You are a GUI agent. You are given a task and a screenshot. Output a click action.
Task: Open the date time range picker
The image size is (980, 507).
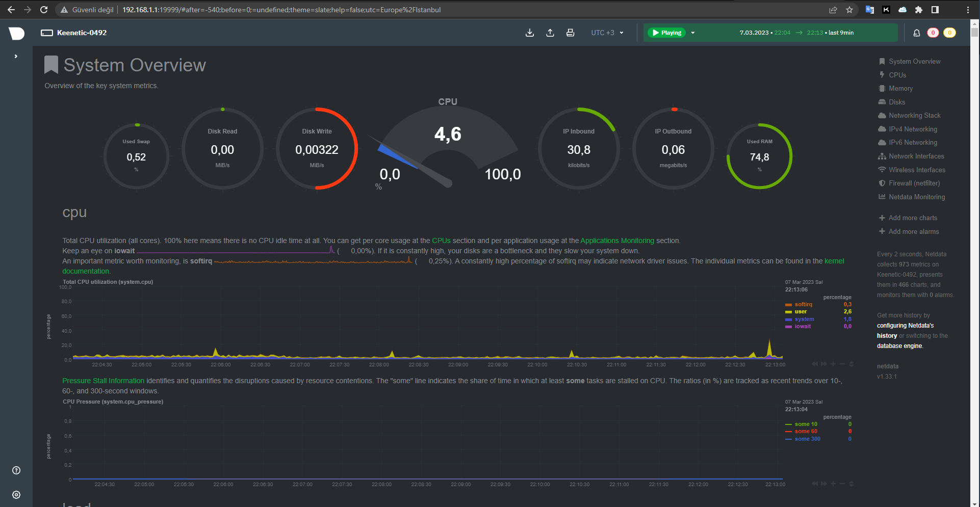(796, 33)
